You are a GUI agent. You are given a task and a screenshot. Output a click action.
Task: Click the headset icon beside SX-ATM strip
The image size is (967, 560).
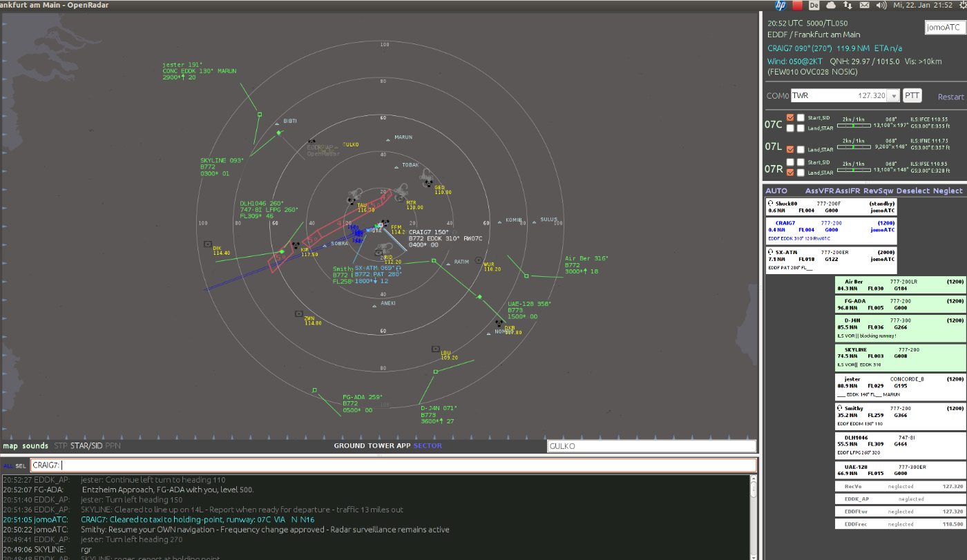tap(771, 252)
